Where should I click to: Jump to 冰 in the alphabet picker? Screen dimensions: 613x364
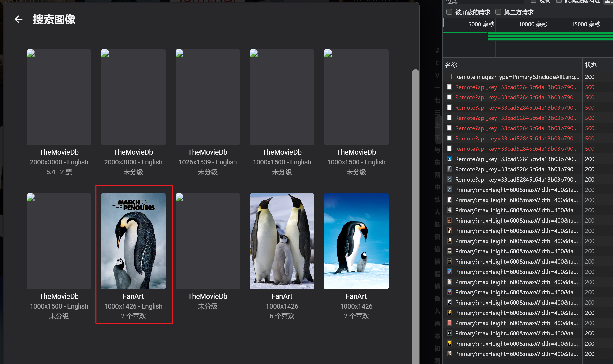click(437, 336)
